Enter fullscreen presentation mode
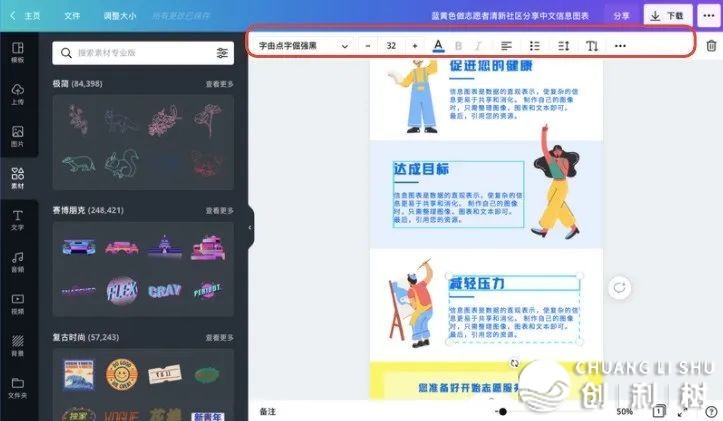Viewport: 723px width, 421px height. click(683, 411)
